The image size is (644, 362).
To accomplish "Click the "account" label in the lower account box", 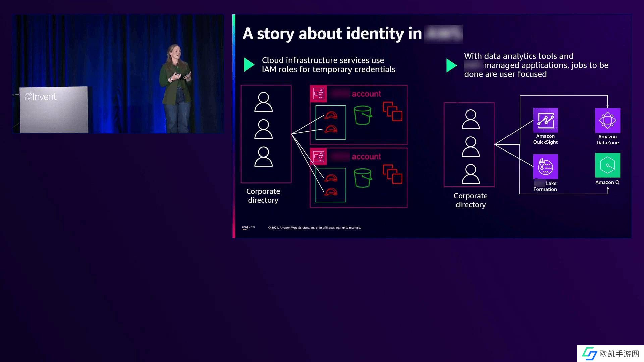I will (366, 156).
